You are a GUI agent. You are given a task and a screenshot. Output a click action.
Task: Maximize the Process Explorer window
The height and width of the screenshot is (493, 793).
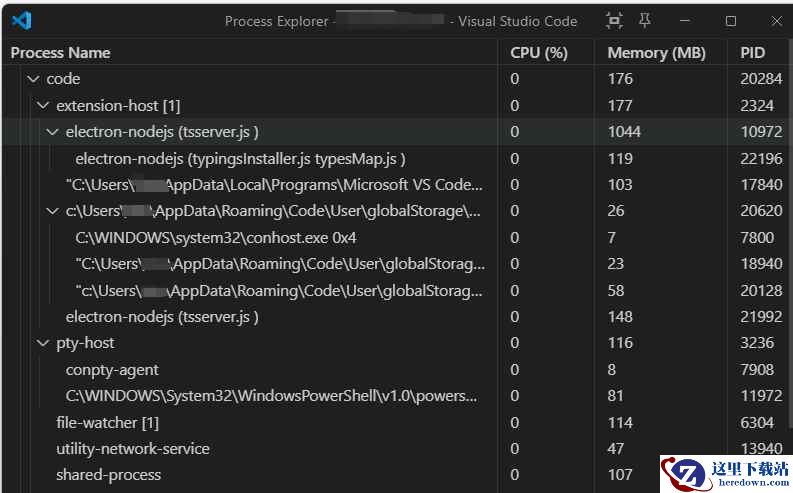(x=731, y=21)
